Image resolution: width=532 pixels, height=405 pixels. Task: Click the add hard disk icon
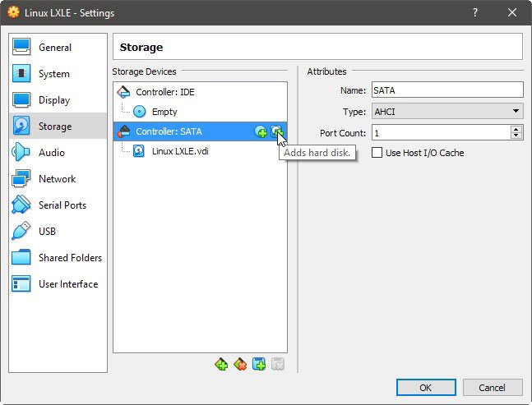276,131
